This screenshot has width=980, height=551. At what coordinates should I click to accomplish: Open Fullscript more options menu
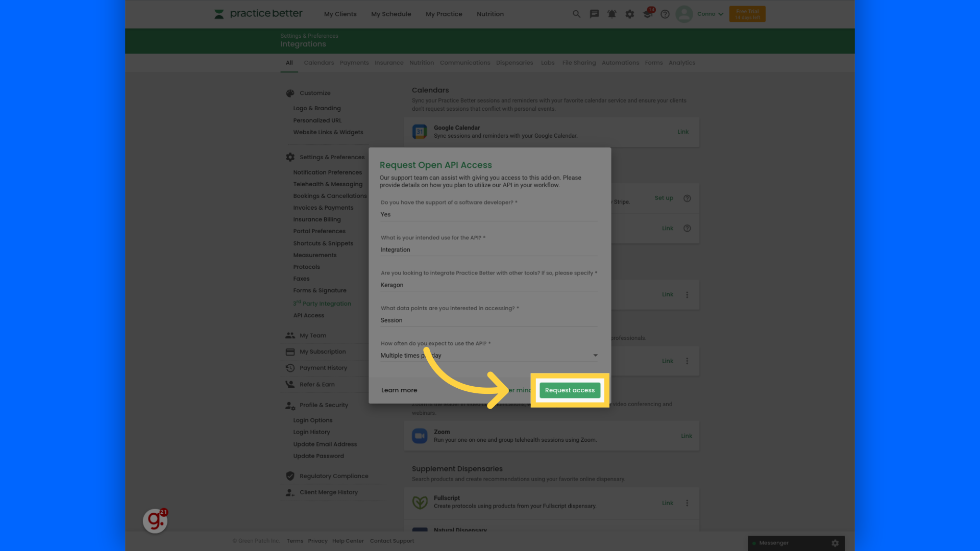coord(687,503)
